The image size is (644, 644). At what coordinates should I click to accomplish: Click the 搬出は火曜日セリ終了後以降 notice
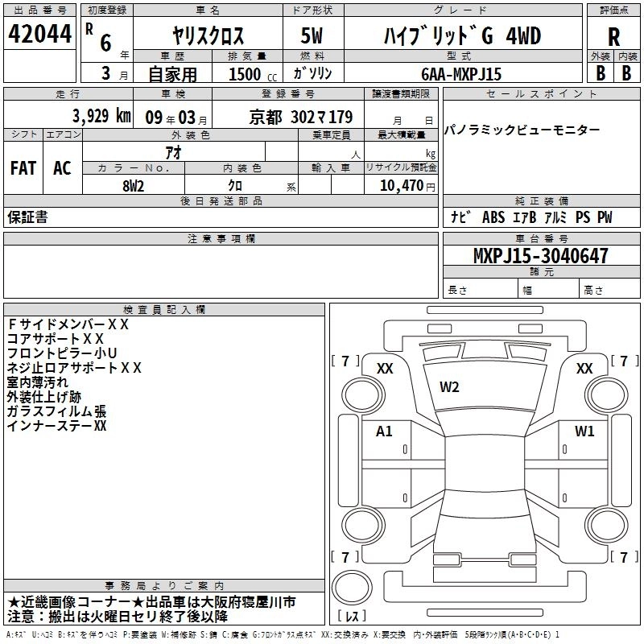tap(118, 617)
